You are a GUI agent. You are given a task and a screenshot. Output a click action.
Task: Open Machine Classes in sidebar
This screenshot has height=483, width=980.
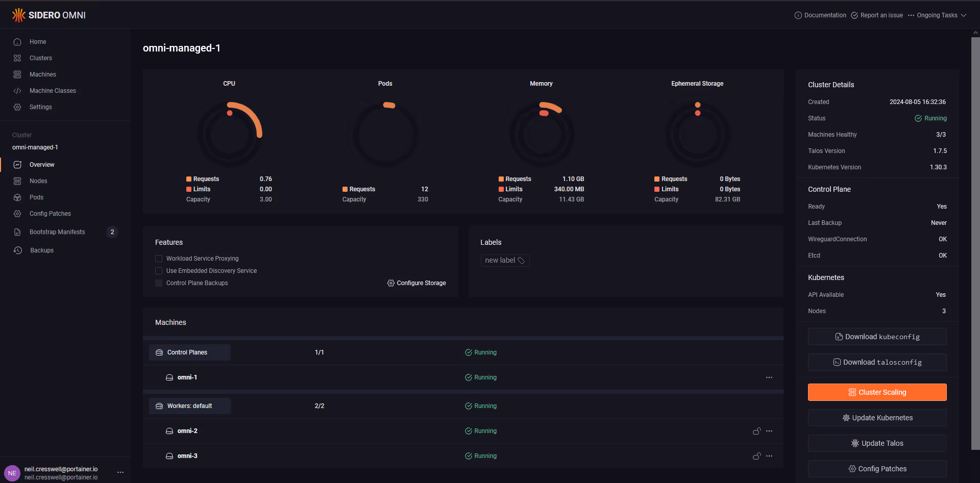tap(53, 91)
